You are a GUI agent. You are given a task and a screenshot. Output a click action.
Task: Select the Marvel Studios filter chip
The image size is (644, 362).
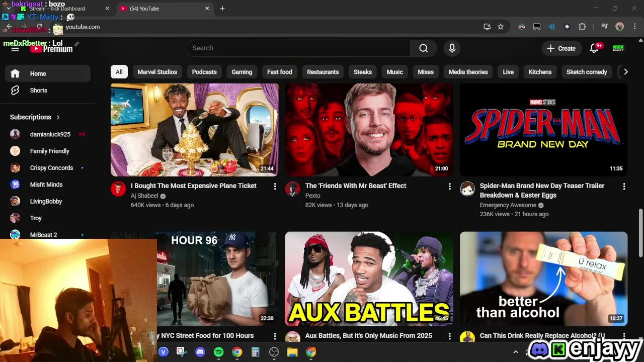[157, 72]
